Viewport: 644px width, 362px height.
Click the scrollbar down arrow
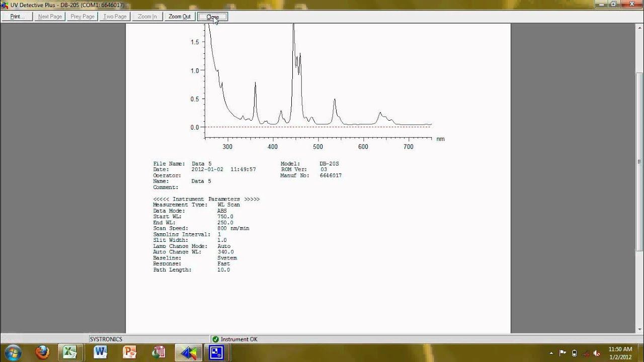tap(639, 330)
